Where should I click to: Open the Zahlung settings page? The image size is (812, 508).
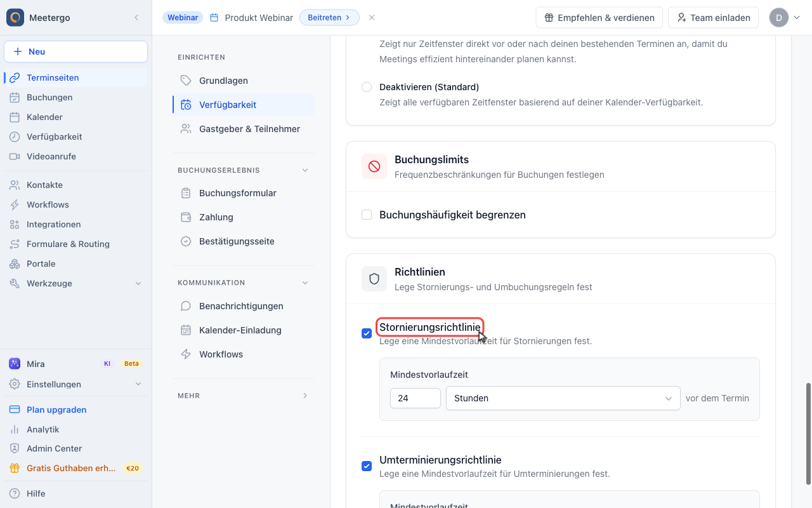(244, 217)
